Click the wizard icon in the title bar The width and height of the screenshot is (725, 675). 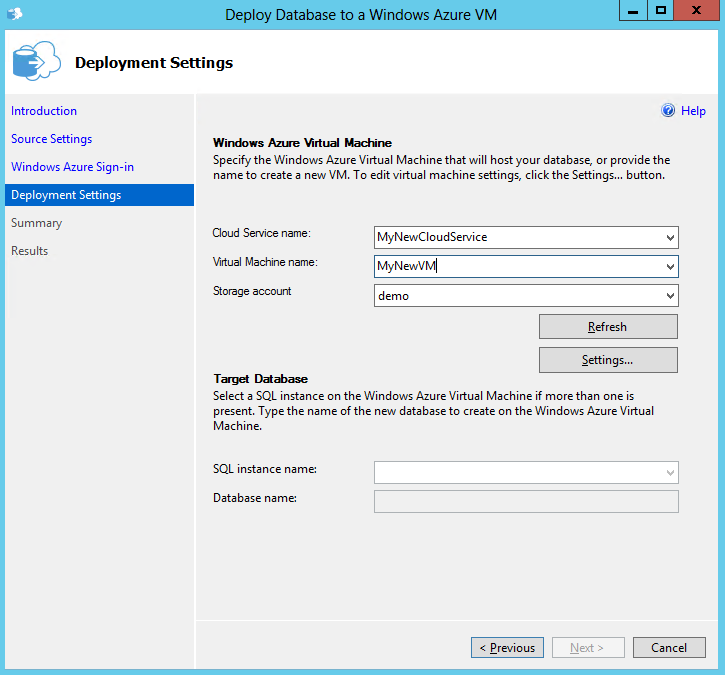point(14,15)
